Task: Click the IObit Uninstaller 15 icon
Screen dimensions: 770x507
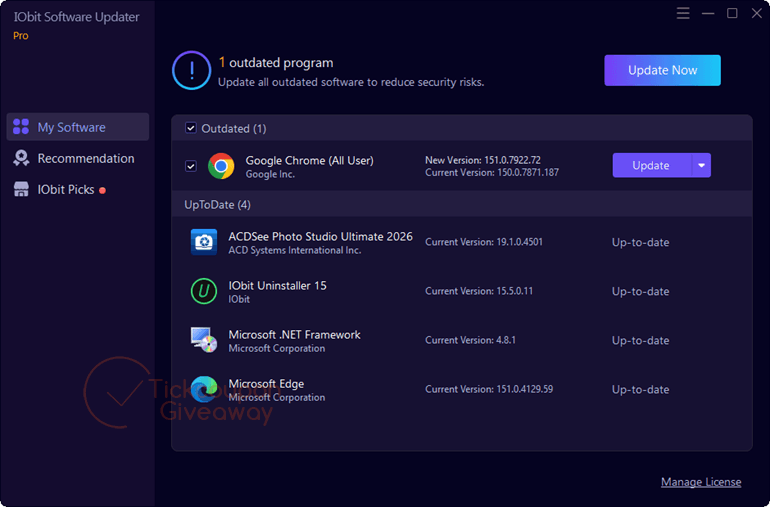Action: [204, 291]
